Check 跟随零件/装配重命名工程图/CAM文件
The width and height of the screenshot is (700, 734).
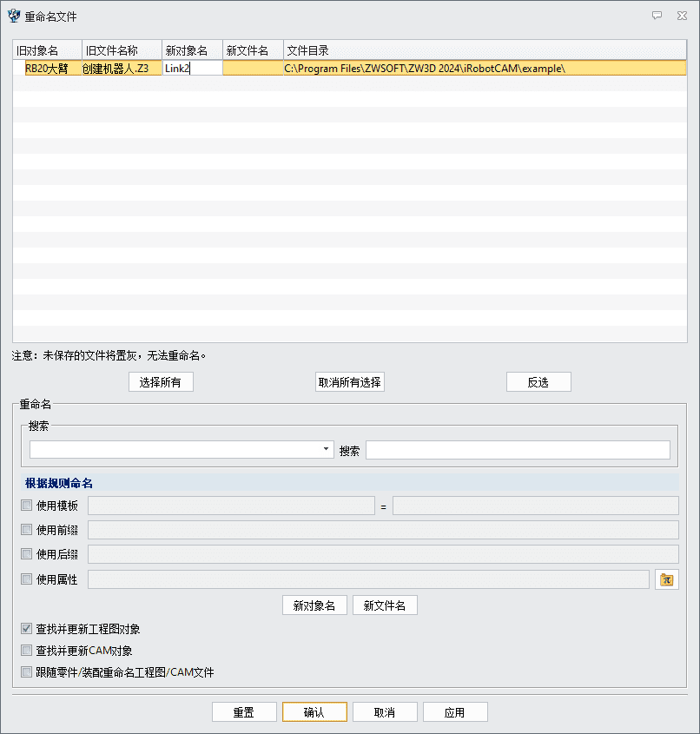coord(27,672)
